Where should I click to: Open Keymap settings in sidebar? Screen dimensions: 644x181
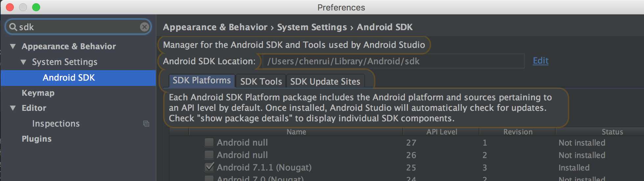[x=38, y=93]
